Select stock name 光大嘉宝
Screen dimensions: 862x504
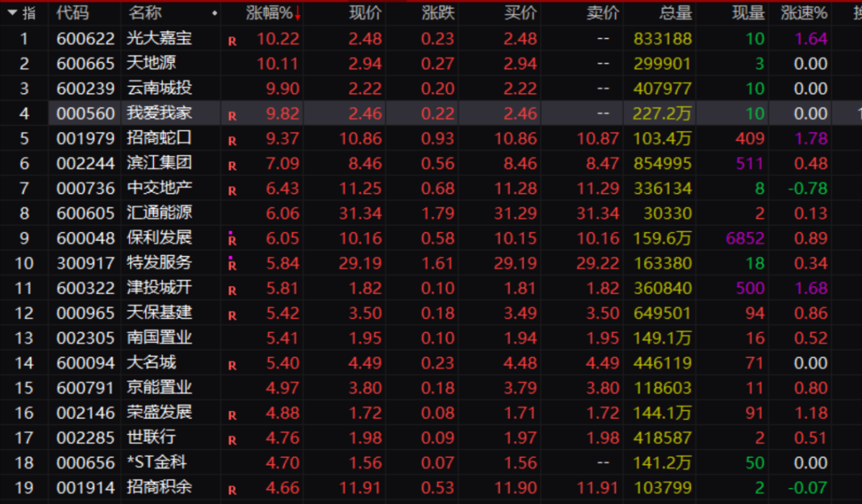[x=160, y=38]
